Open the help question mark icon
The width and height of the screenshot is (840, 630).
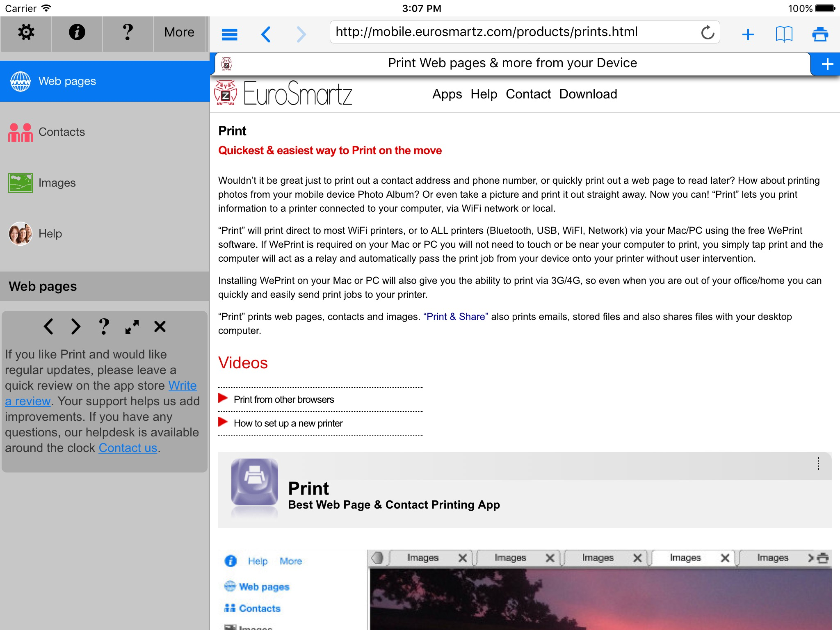(x=128, y=32)
